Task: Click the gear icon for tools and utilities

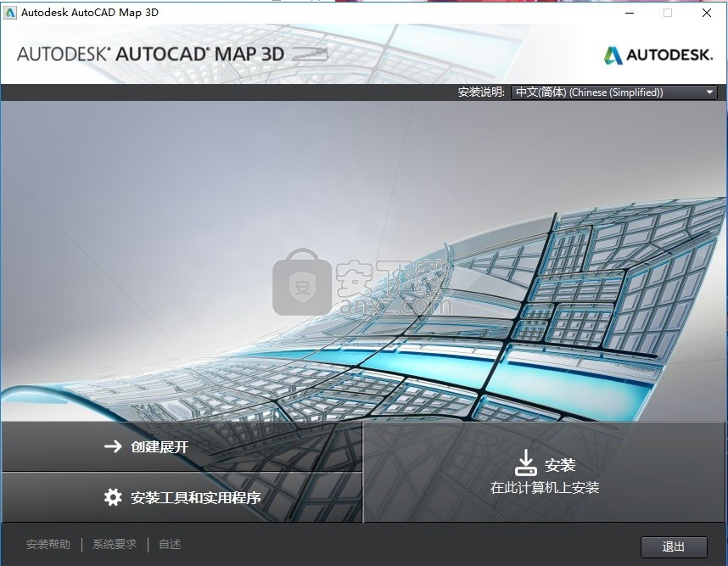Action: pyautogui.click(x=113, y=497)
